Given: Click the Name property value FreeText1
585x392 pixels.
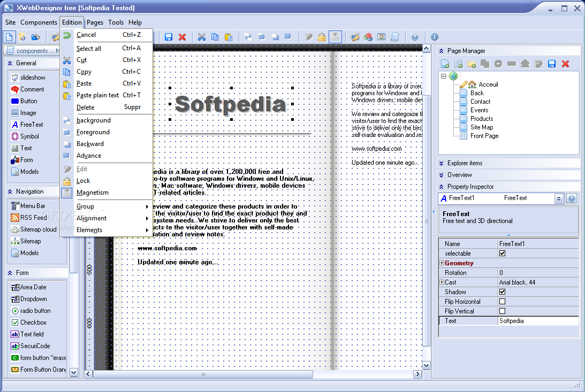Looking at the screenshot, I should click(538, 244).
